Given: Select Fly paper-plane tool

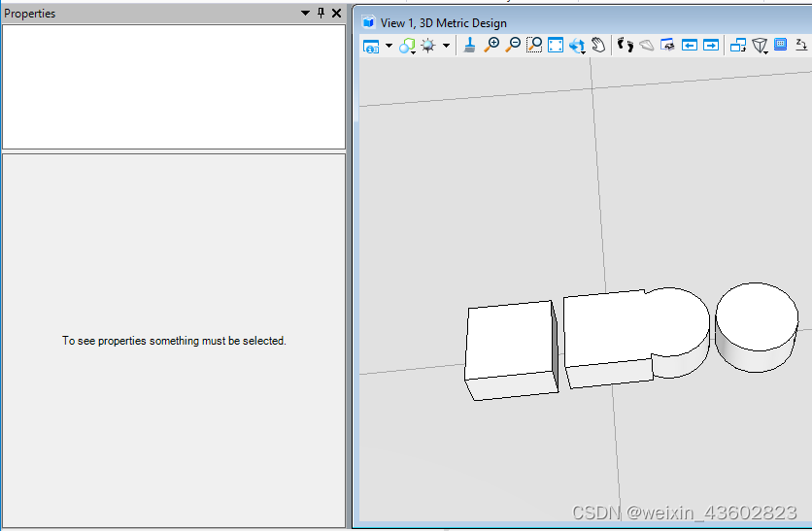Looking at the screenshot, I should coord(646,46).
